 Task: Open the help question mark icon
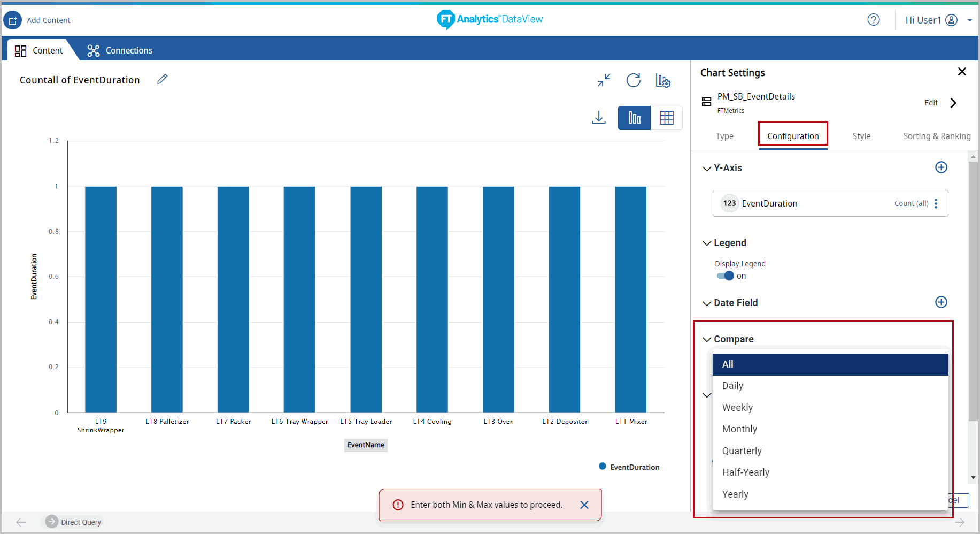[873, 20]
